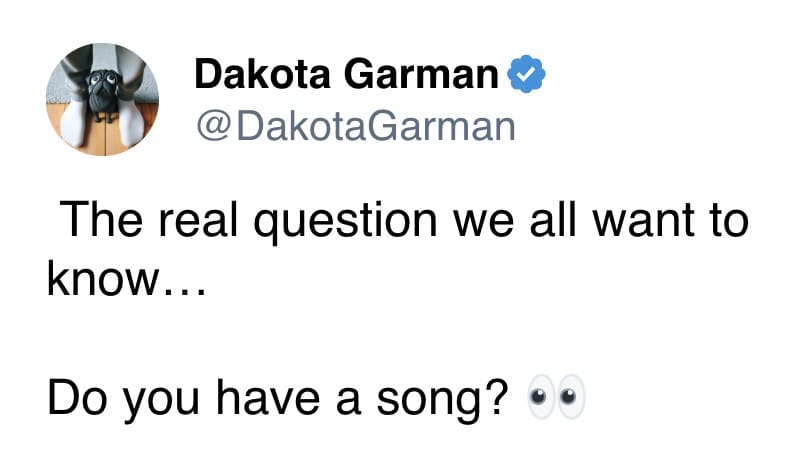796x466 pixels.
Task: Click the blue verified checkmark badge
Action: point(527,74)
